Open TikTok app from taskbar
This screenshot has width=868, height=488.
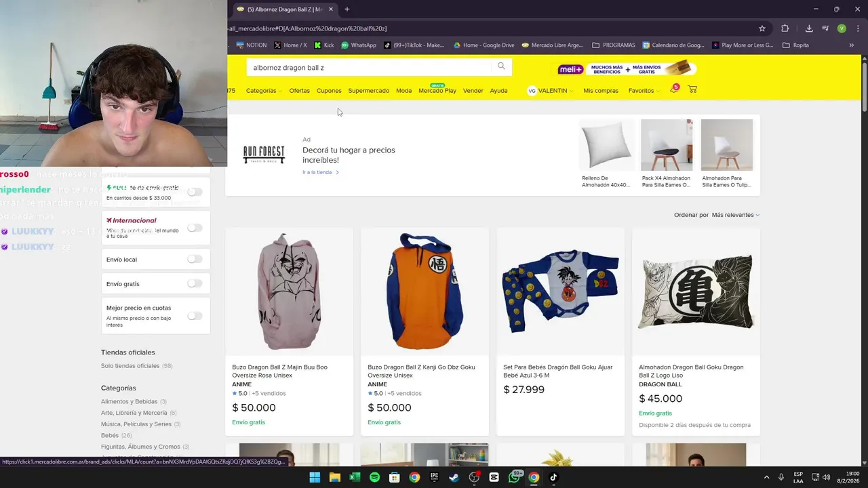(x=553, y=477)
